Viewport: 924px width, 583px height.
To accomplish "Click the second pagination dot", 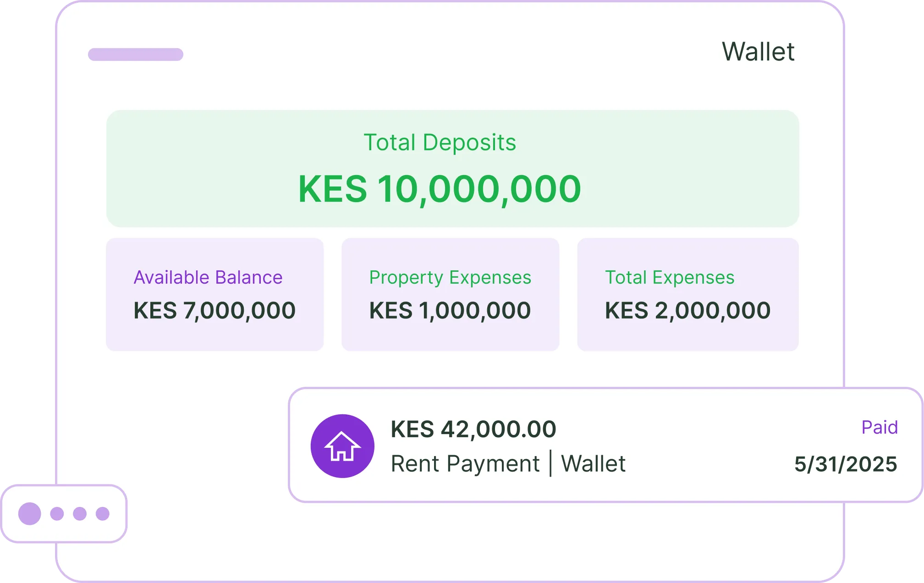I will 57,514.
